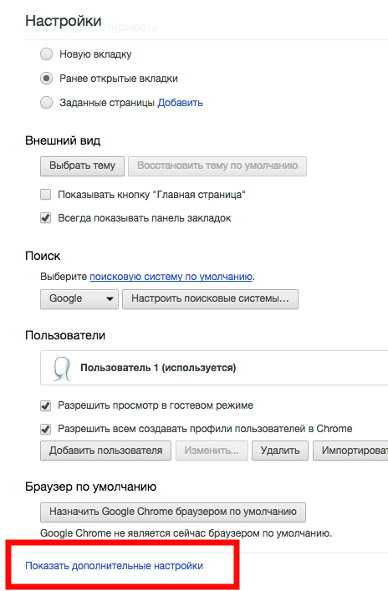Click the Добавить пользователя button

pos(106,450)
